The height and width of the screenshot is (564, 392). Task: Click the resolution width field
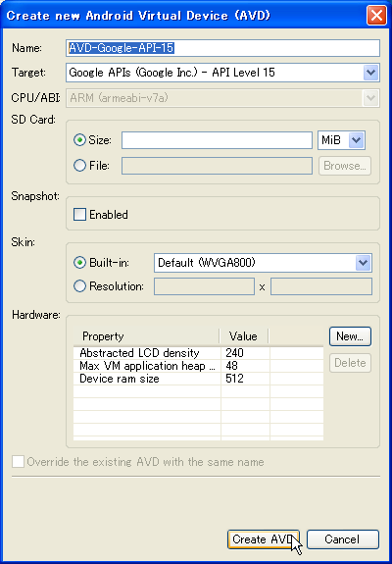[x=204, y=286]
